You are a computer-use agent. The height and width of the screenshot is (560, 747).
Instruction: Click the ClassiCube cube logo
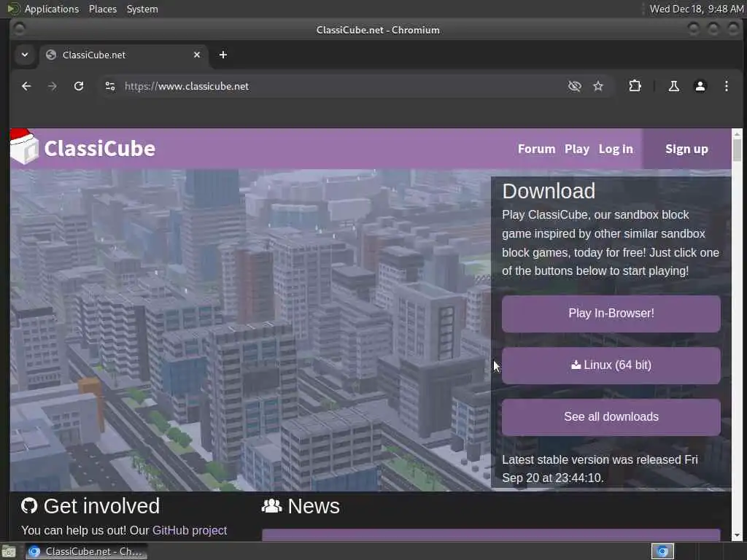pyautogui.click(x=24, y=147)
